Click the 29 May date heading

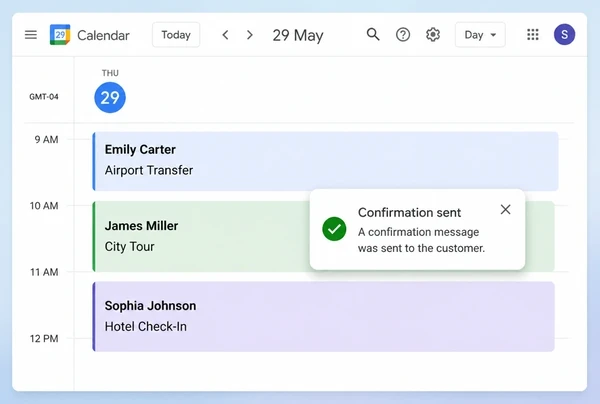(298, 35)
